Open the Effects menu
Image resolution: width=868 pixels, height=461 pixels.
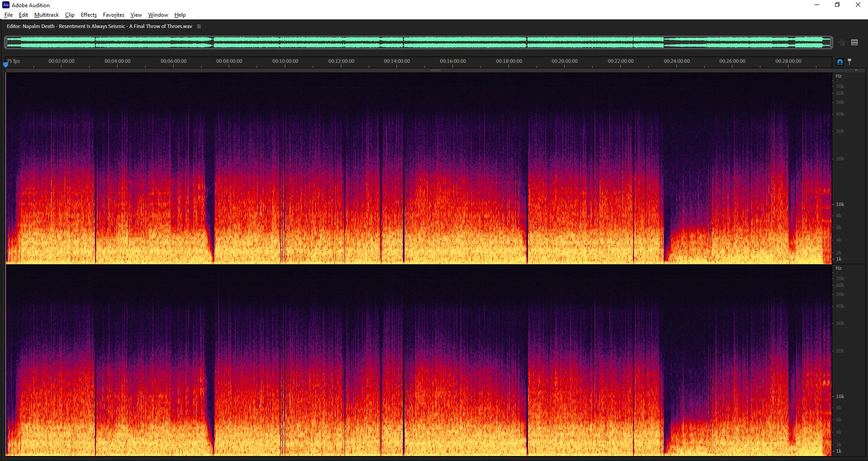pos(89,15)
